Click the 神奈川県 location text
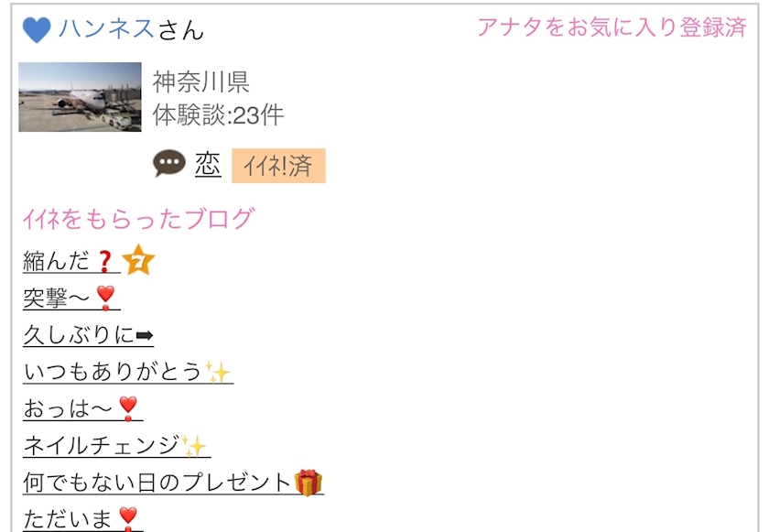This screenshot has width=769, height=532. click(201, 81)
